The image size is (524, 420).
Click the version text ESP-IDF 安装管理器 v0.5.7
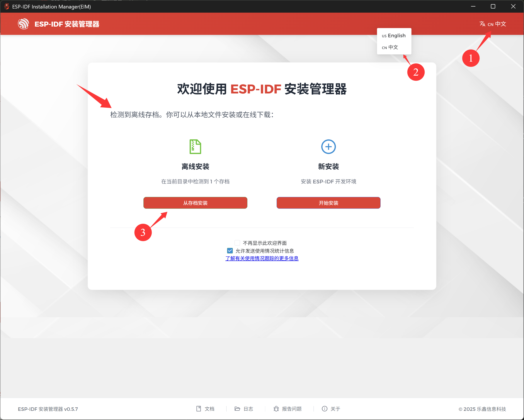(x=48, y=409)
